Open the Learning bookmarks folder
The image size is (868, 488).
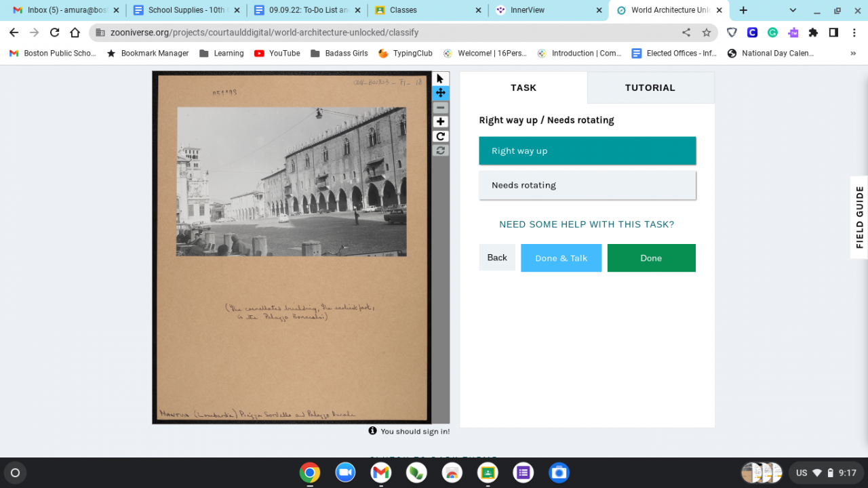[222, 53]
